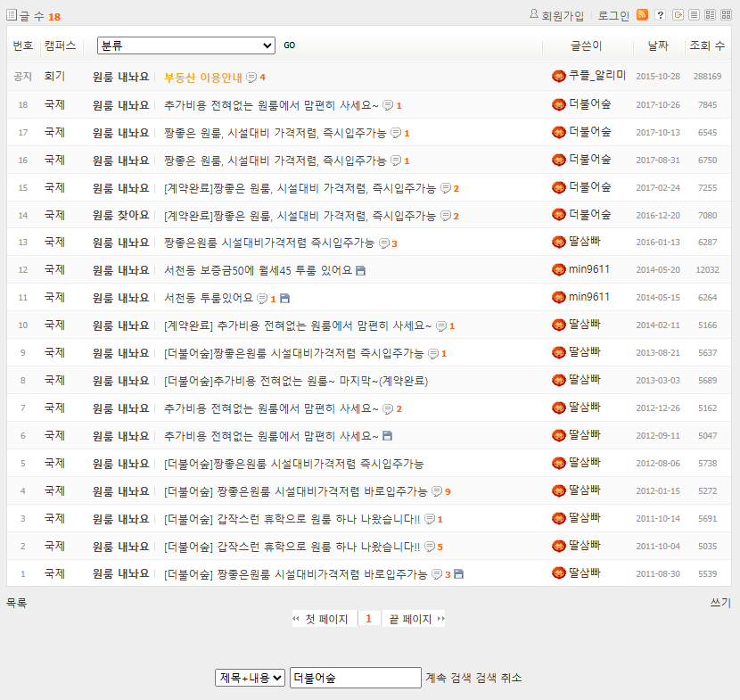Image resolution: width=740 pixels, height=700 pixels.
Task: Return to list via 목록 link
Action: (x=14, y=602)
